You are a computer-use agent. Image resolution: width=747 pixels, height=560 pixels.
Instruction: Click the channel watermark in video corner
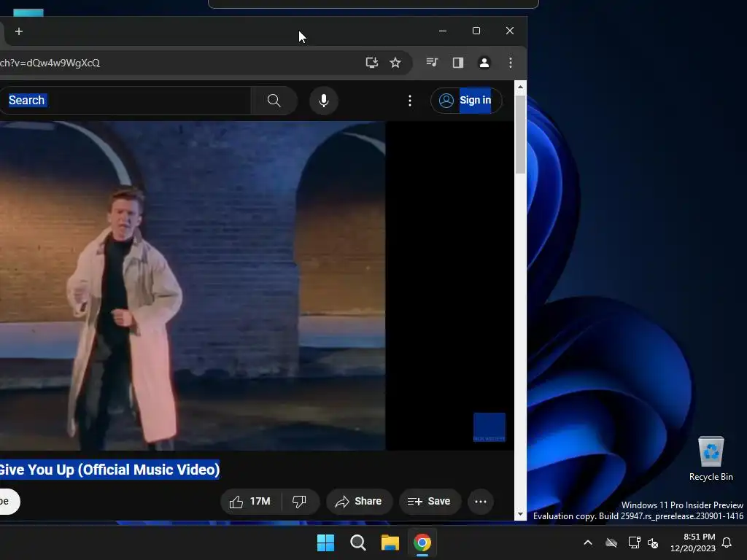point(489,427)
